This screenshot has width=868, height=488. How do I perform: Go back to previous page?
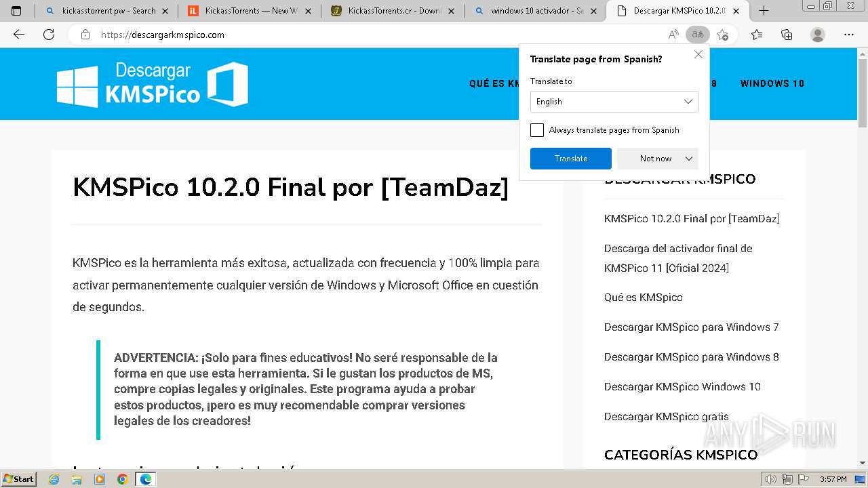pos(19,35)
